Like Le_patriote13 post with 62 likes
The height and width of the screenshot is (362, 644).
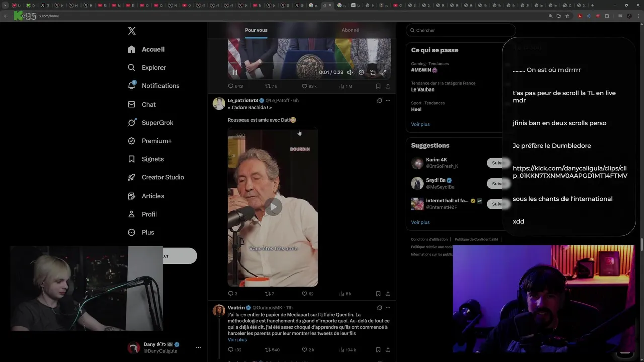(x=307, y=294)
